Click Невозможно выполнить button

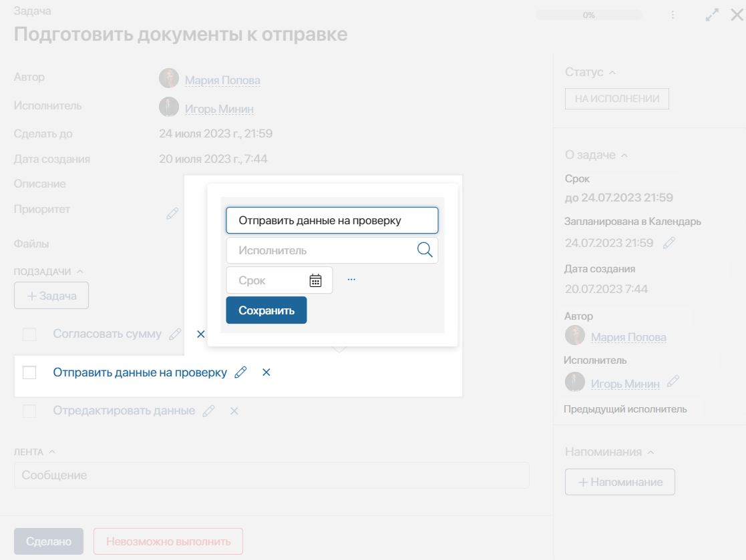coord(168,541)
